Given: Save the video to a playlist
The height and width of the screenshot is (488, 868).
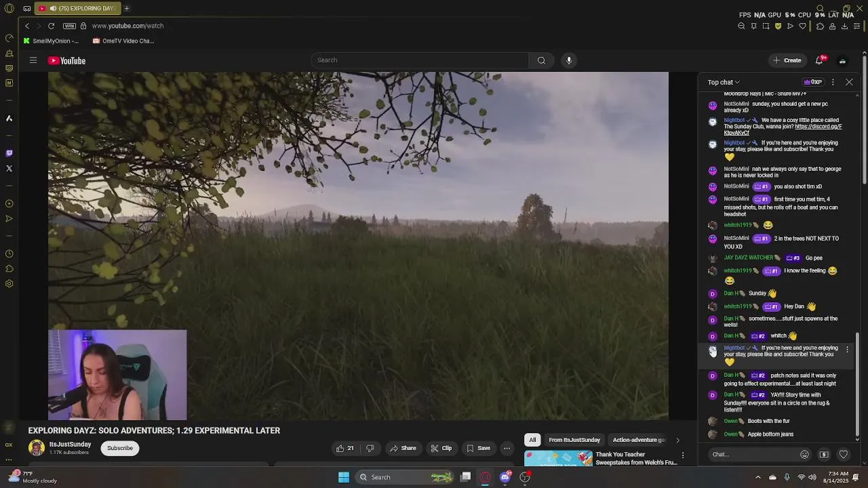Looking at the screenshot, I should click(x=479, y=448).
